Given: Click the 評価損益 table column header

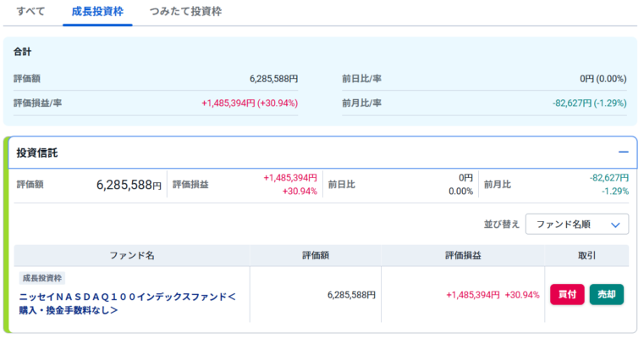Looking at the screenshot, I should click(x=462, y=255).
